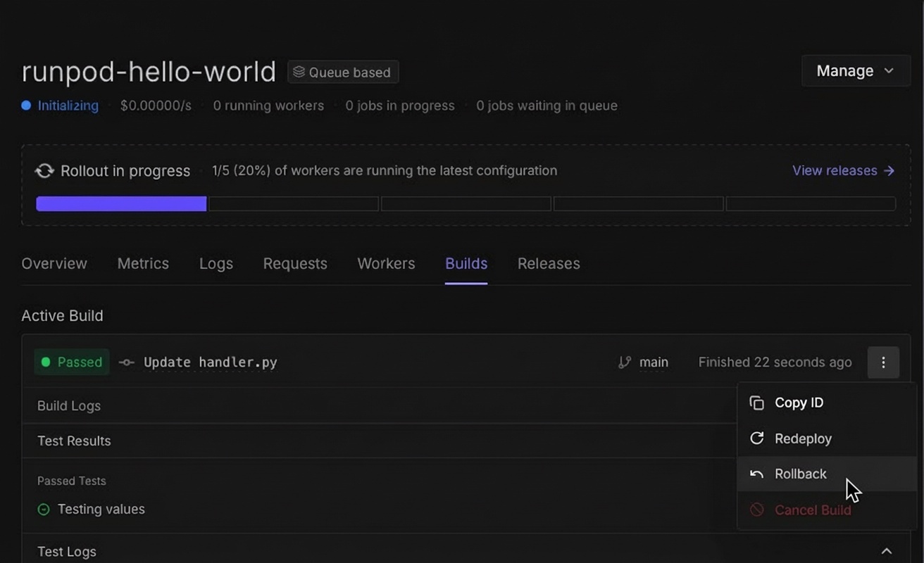
Task: Click the Rollout in progress sync icon
Action: click(x=44, y=171)
